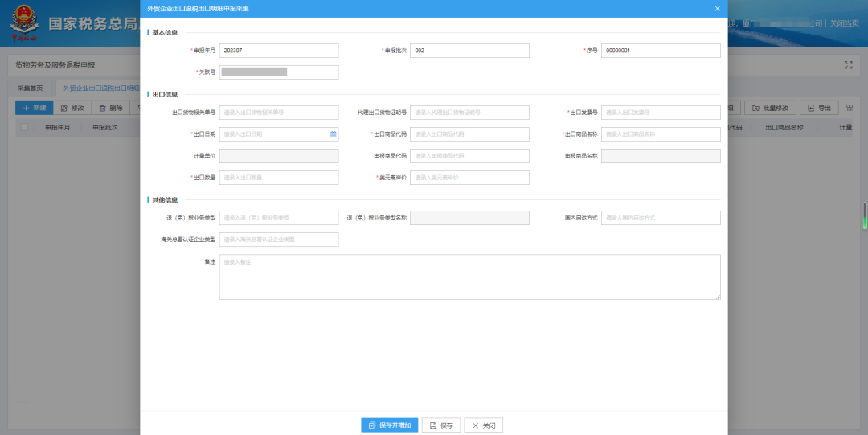Focus the 出口商品名称 field
The width and height of the screenshot is (868, 435).
[x=661, y=134]
